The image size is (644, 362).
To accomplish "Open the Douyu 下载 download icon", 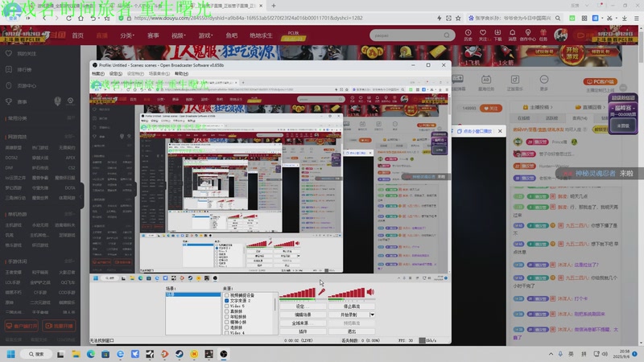I will pos(497,35).
